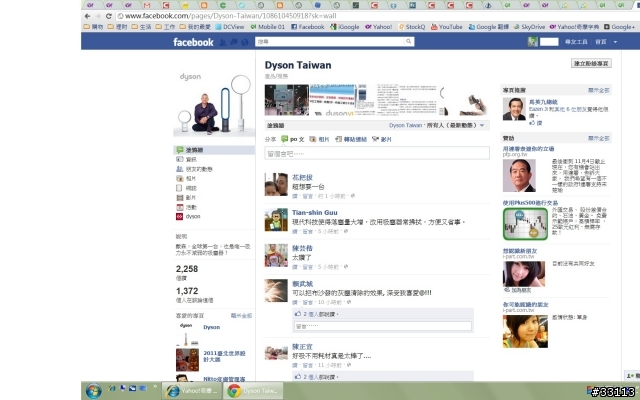Reload the page with the refresh icon
The image size is (640, 400).
point(108,16)
